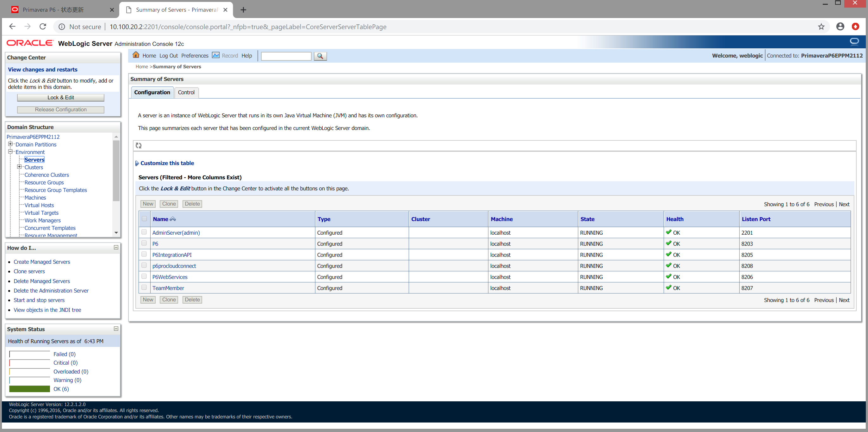Expand Domain Partitions tree node
Viewport: 868px width, 432px height.
tap(10, 144)
